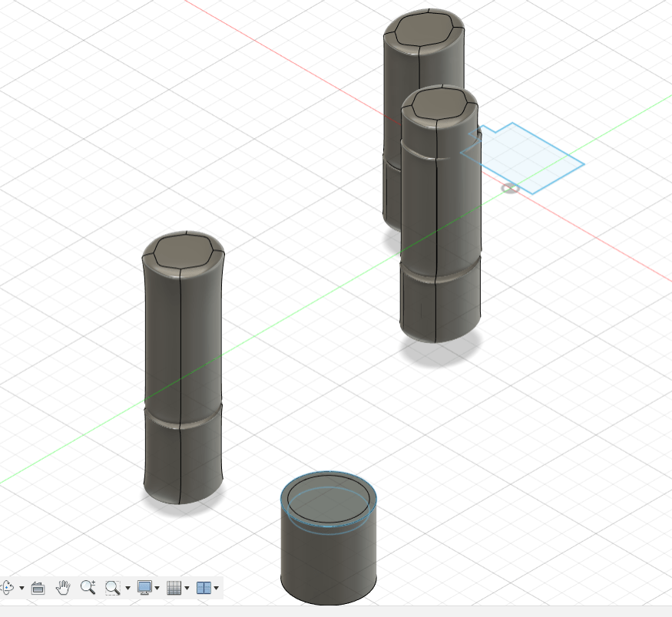Select the Zoom magnifier tool

pos(88,588)
